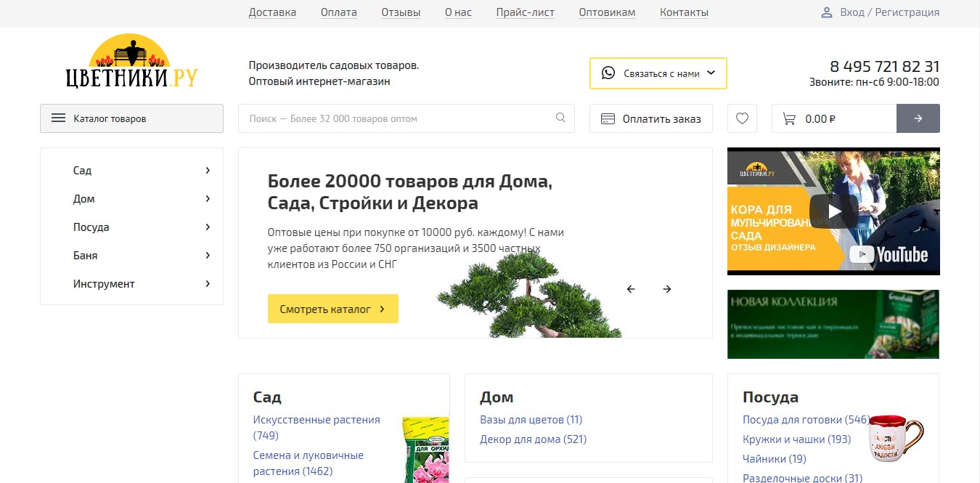Click into the product search field
The height and width of the screenshot is (483, 980).
(x=399, y=118)
